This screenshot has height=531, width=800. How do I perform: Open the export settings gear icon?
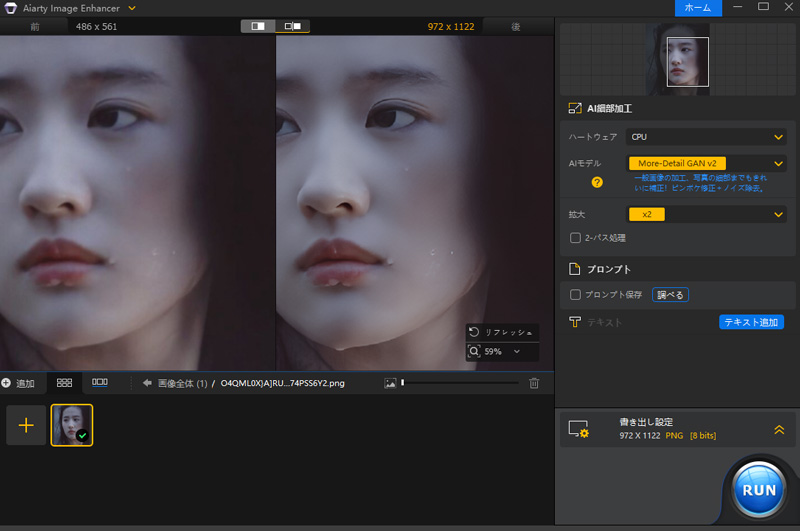(x=578, y=429)
